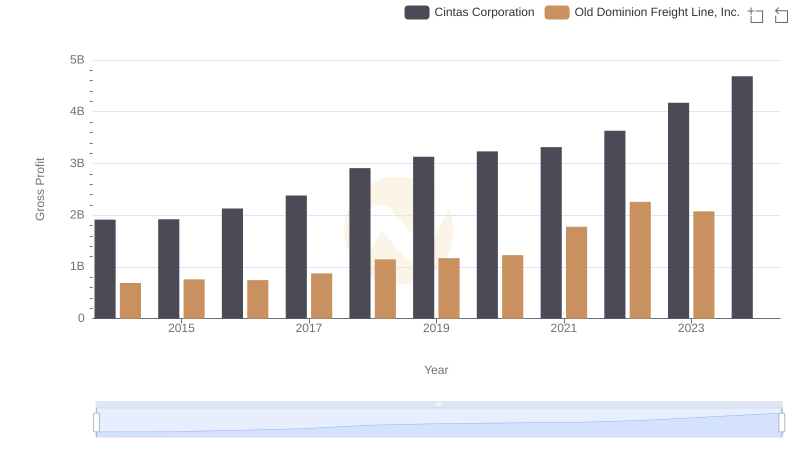Click the Old Dominion bar for 2014
The width and height of the screenshot is (800, 461).
[x=131, y=301]
